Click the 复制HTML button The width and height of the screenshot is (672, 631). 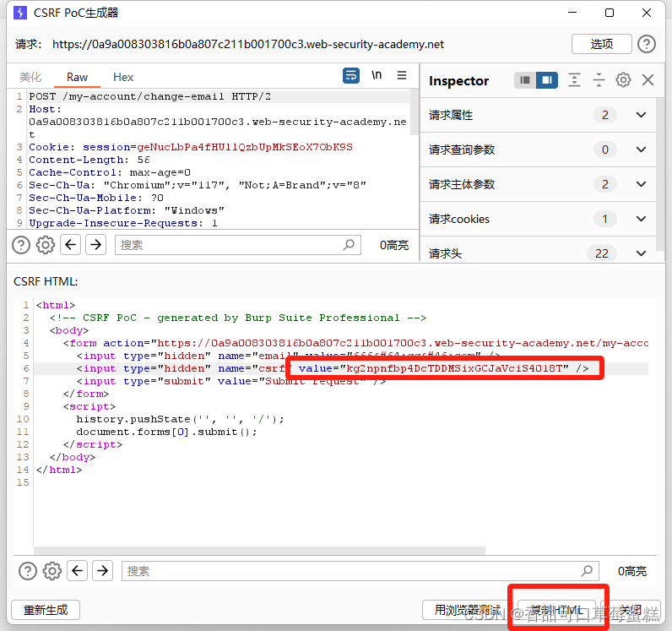(x=556, y=610)
